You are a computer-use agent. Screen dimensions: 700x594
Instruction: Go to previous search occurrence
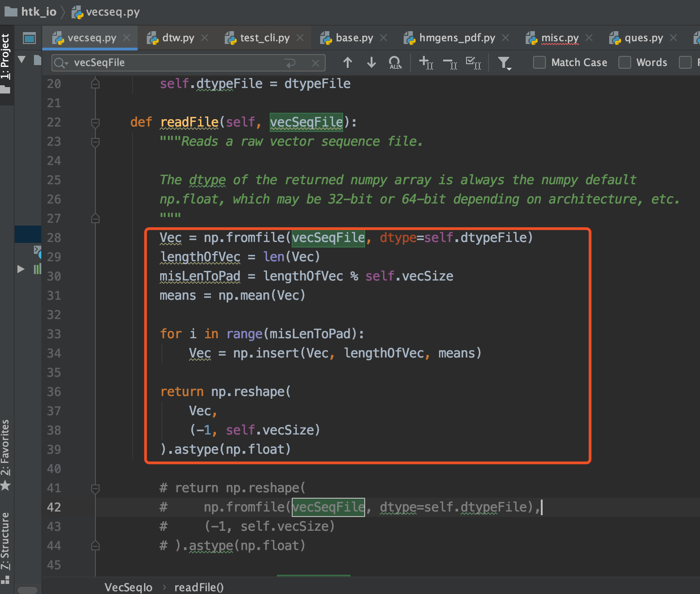coord(348,62)
